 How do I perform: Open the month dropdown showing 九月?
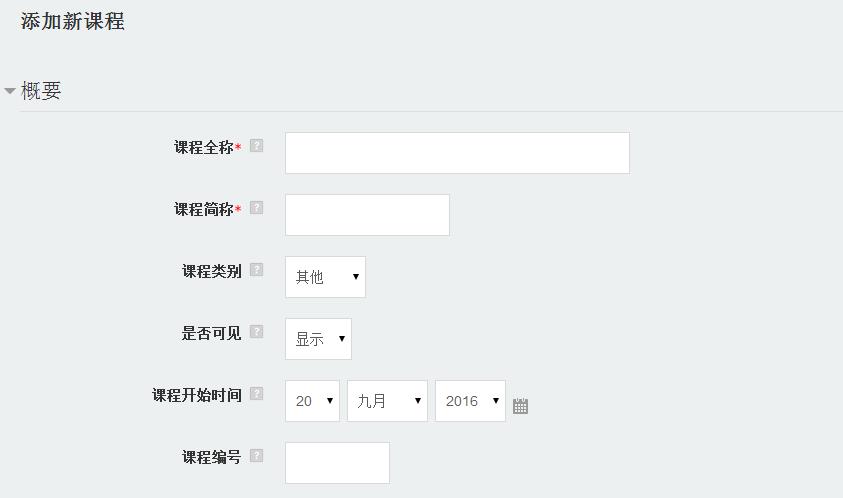(x=387, y=401)
